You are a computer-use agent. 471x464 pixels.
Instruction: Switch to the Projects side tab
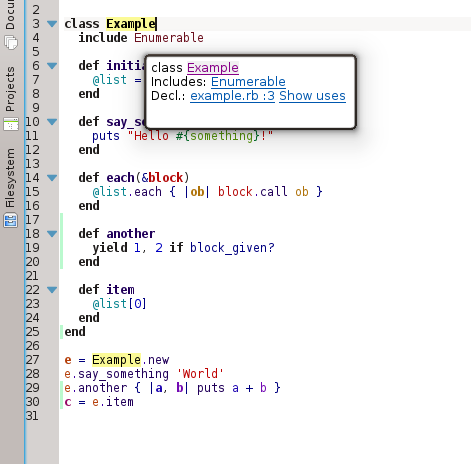click(x=10, y=89)
